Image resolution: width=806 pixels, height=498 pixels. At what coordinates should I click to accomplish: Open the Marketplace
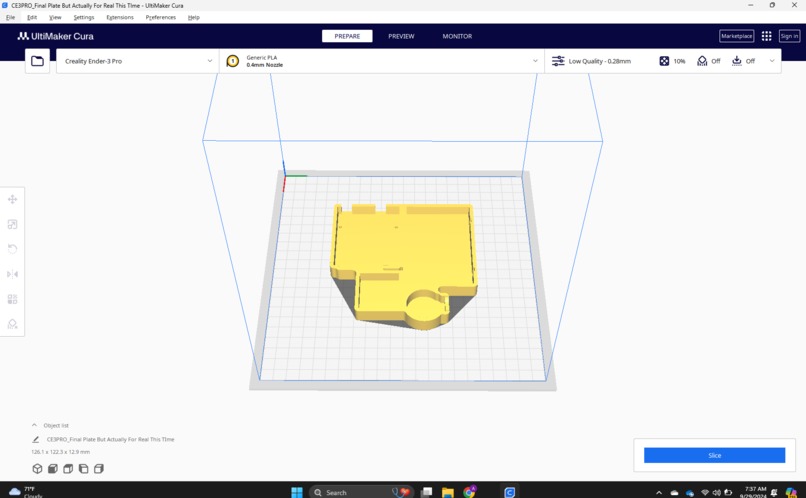[737, 36]
